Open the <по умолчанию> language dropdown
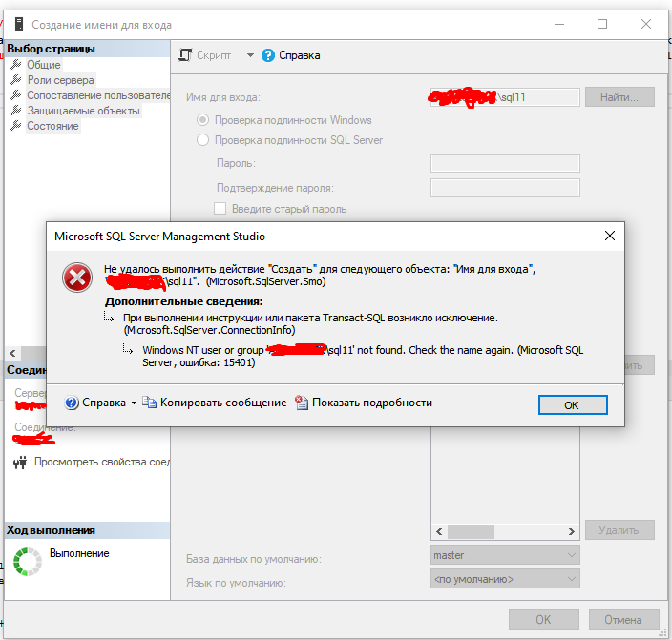Screen dimensions: 672x640 coord(505,579)
